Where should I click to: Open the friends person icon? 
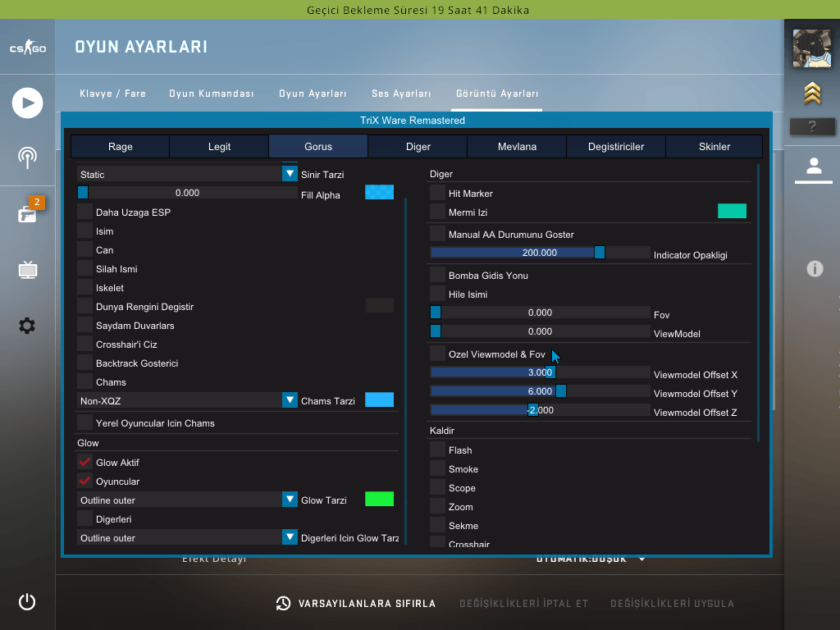(814, 166)
